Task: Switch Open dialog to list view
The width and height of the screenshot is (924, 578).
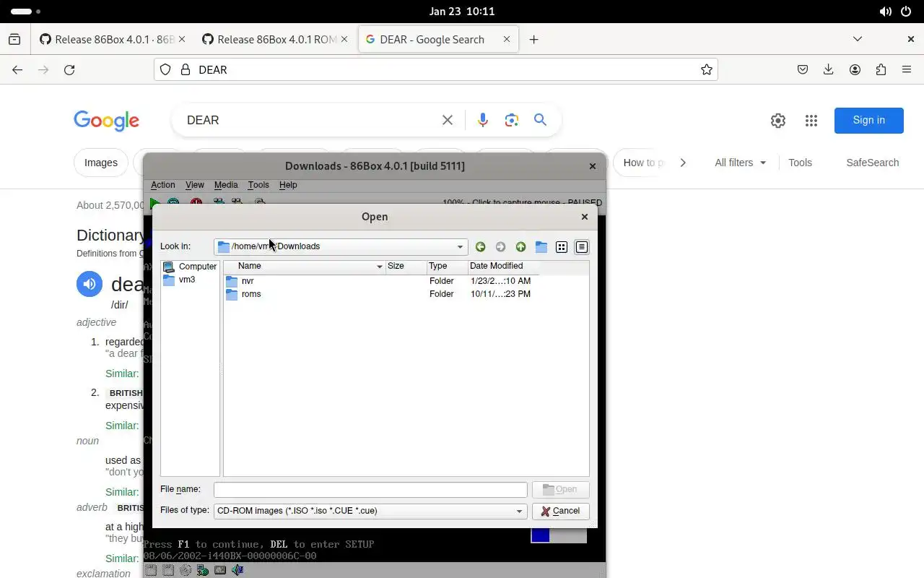Action: 561,247
